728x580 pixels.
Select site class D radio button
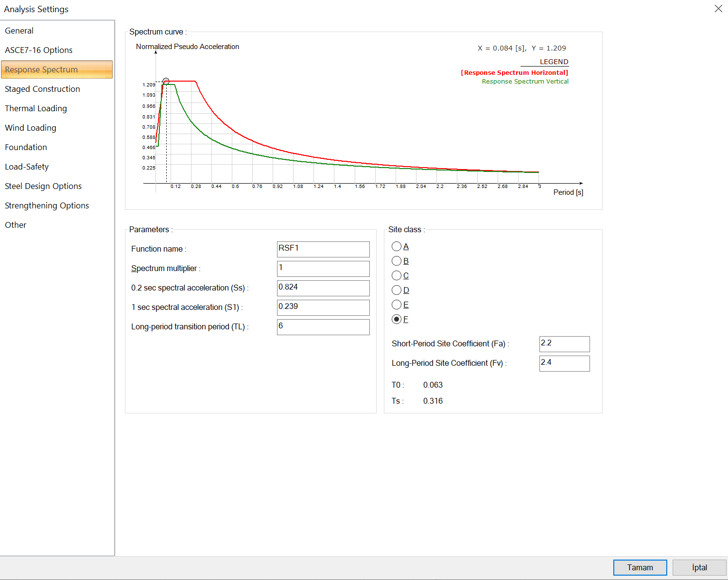pyautogui.click(x=397, y=290)
